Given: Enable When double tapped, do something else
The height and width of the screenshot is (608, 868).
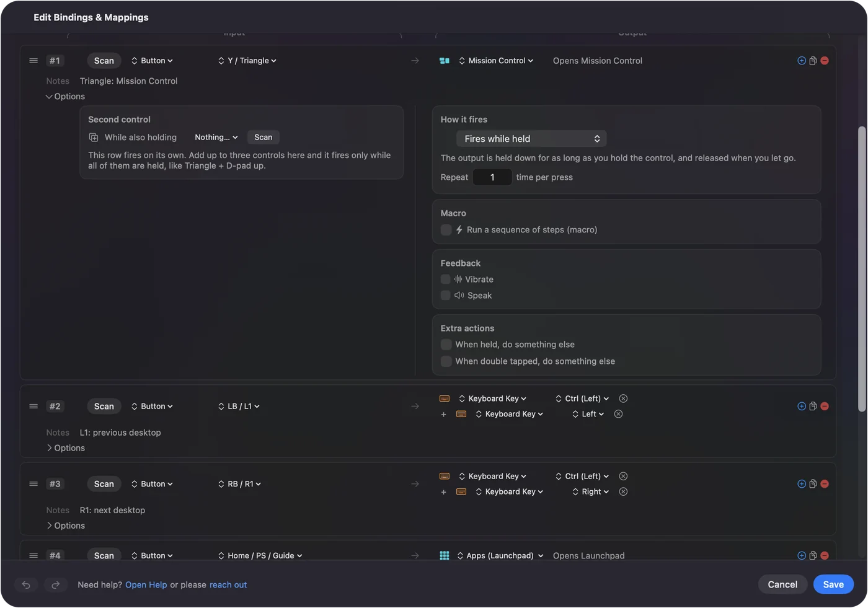Looking at the screenshot, I should coord(446,361).
